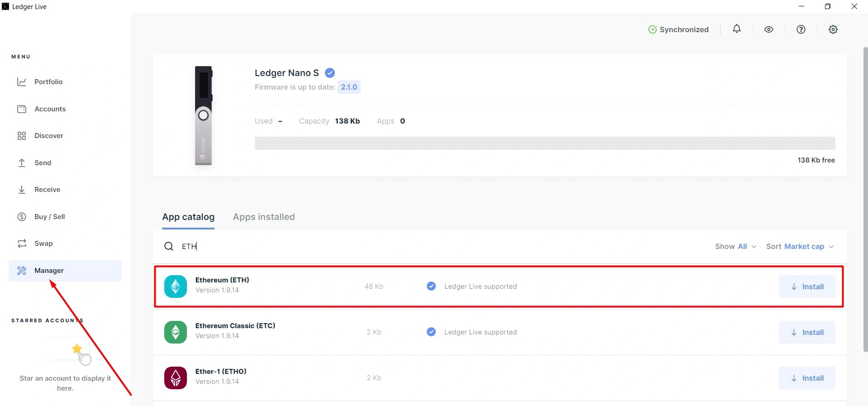
Task: Switch to Apps installed tab
Action: point(264,217)
